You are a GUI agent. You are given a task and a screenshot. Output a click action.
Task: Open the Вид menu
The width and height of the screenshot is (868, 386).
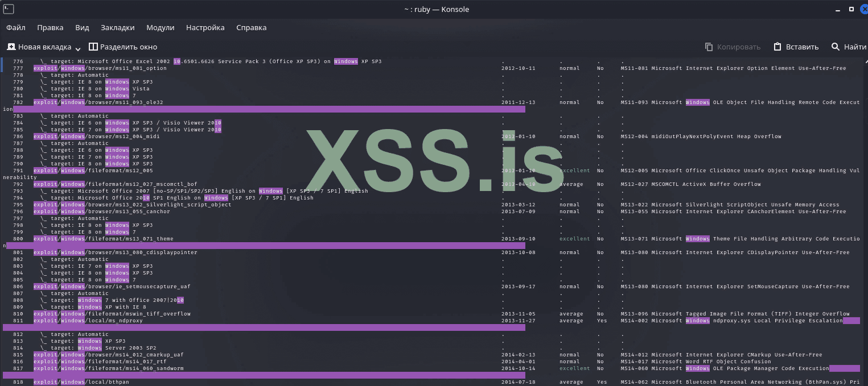(82, 27)
